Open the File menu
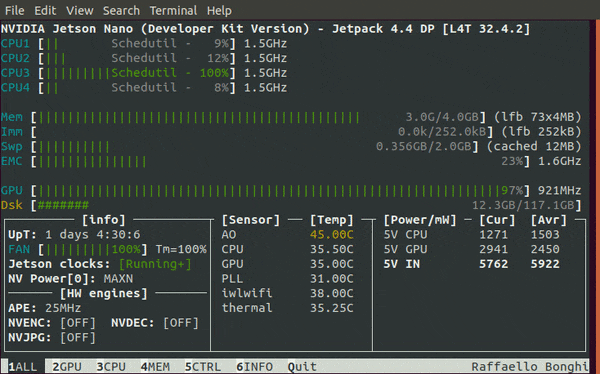 15,10
